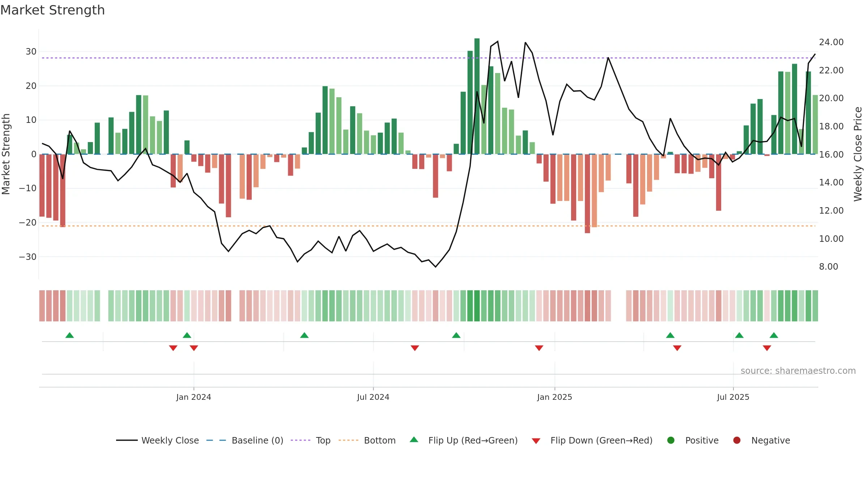This screenshot has height=488, width=868.
Task: Click the lowest red bar below the Bottom line
Action: pos(587,194)
